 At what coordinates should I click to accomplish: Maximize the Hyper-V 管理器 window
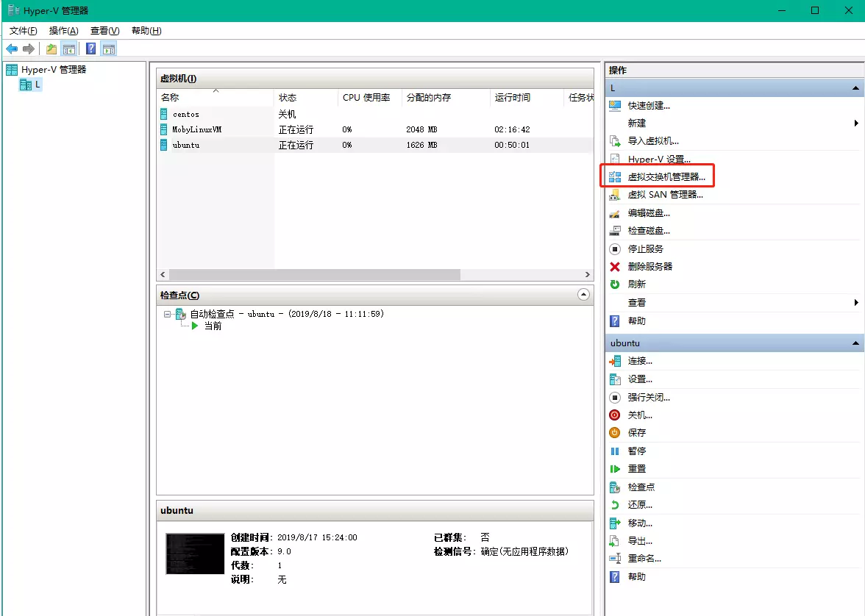click(815, 10)
